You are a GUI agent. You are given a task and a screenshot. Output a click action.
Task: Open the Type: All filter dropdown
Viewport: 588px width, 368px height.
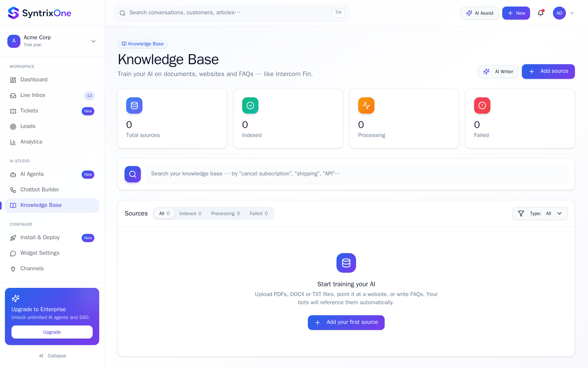[540, 213]
